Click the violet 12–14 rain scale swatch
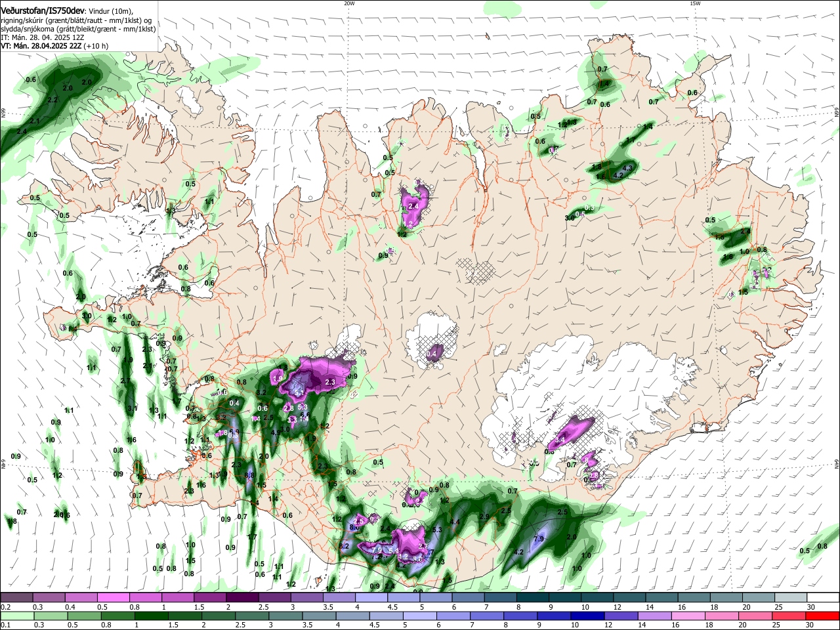 pyautogui.click(x=621, y=616)
